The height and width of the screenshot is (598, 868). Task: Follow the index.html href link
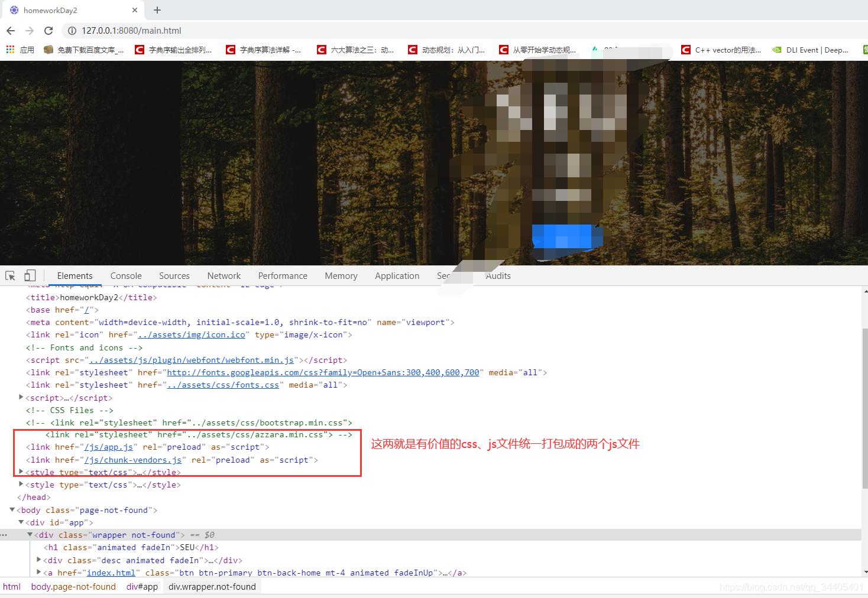[x=111, y=573]
